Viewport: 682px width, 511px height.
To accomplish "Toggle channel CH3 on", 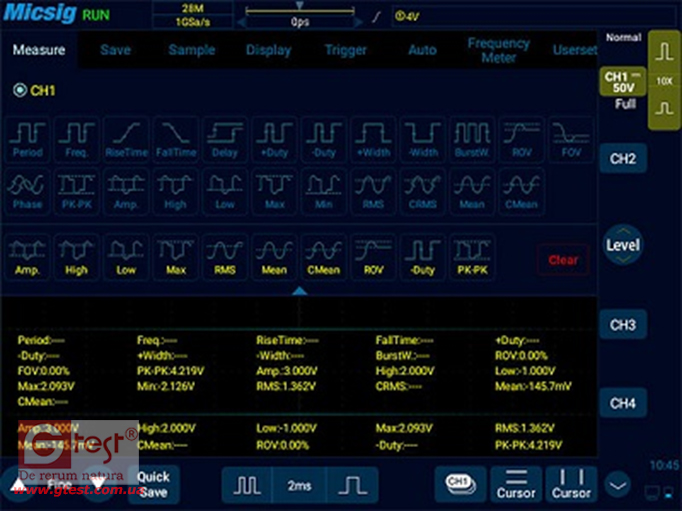I will click(x=623, y=325).
